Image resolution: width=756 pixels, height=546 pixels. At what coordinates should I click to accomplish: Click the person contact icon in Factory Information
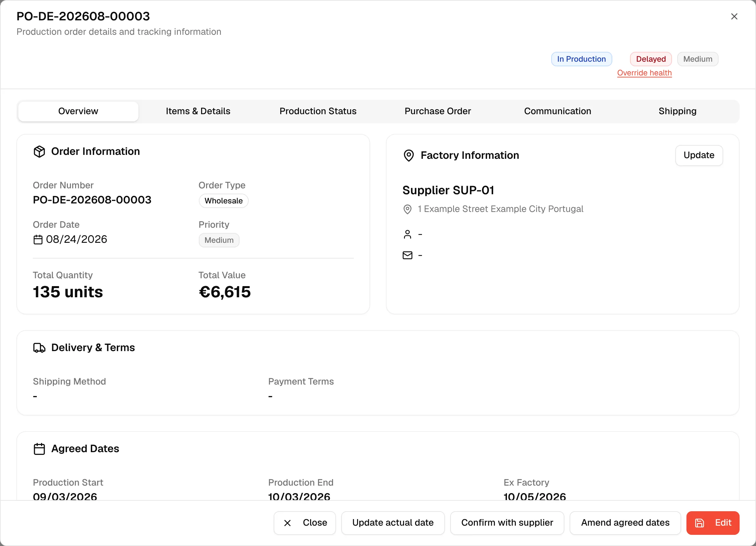tap(407, 234)
